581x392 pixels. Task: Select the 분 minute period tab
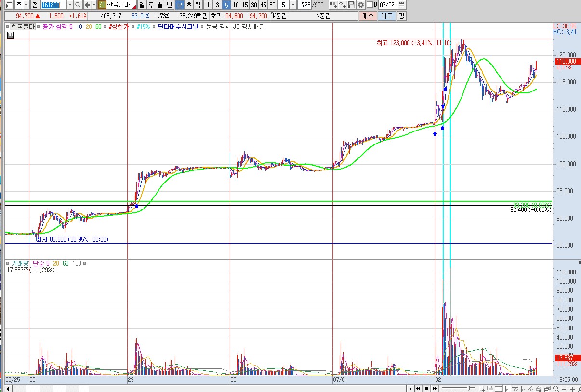[180, 5]
